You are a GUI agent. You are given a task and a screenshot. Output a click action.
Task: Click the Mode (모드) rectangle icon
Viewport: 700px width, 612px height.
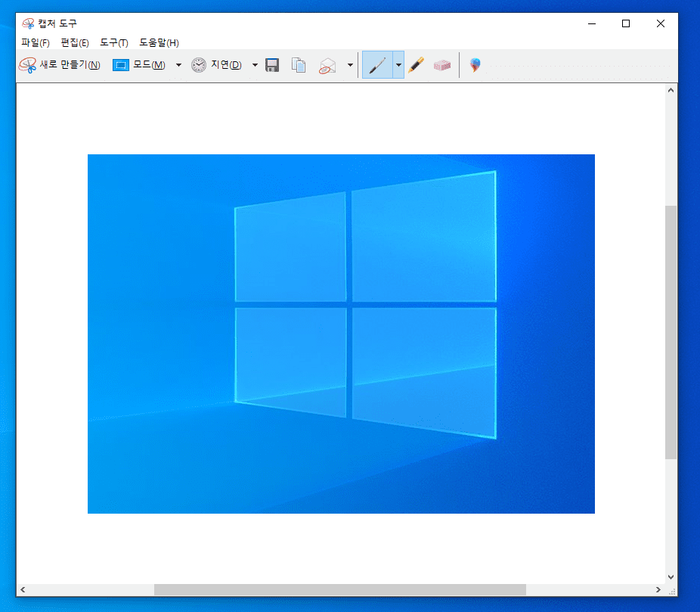click(120, 65)
